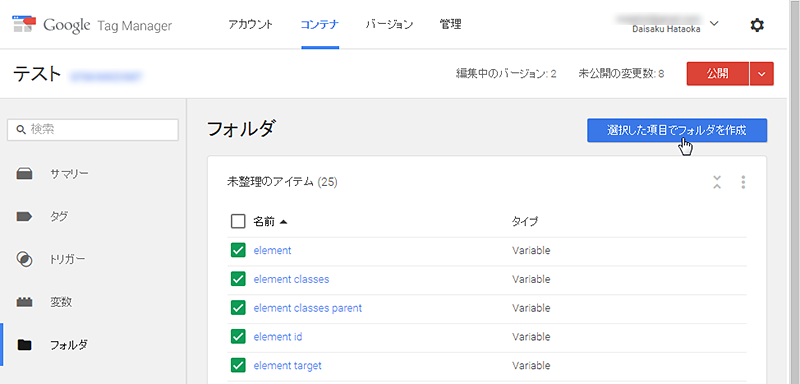Image resolution: width=800 pixels, height=384 pixels.
Task: Toggle the select-all checkbox beside 名前
Action: tap(238, 222)
